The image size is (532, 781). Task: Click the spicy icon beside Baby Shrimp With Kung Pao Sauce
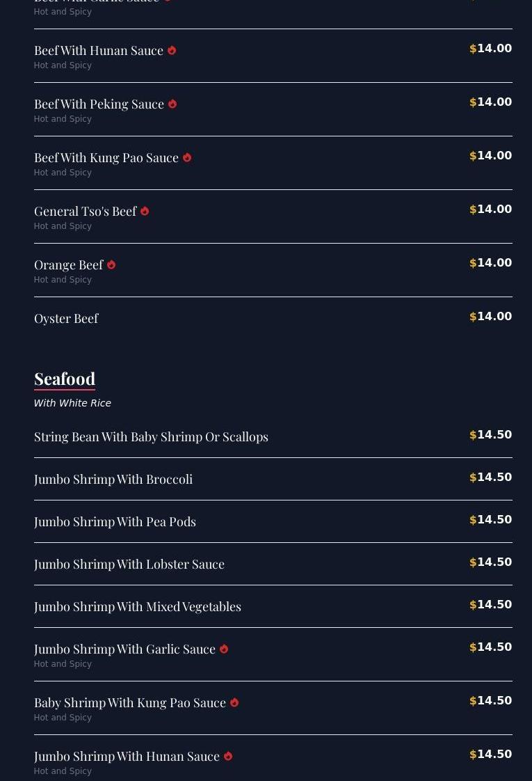coord(234,703)
